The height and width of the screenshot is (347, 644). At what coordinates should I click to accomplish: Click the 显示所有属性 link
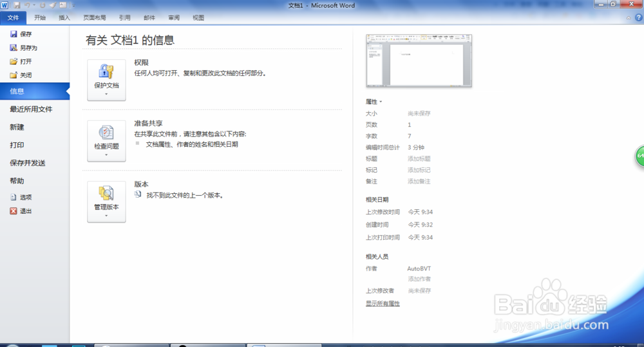[x=383, y=303]
